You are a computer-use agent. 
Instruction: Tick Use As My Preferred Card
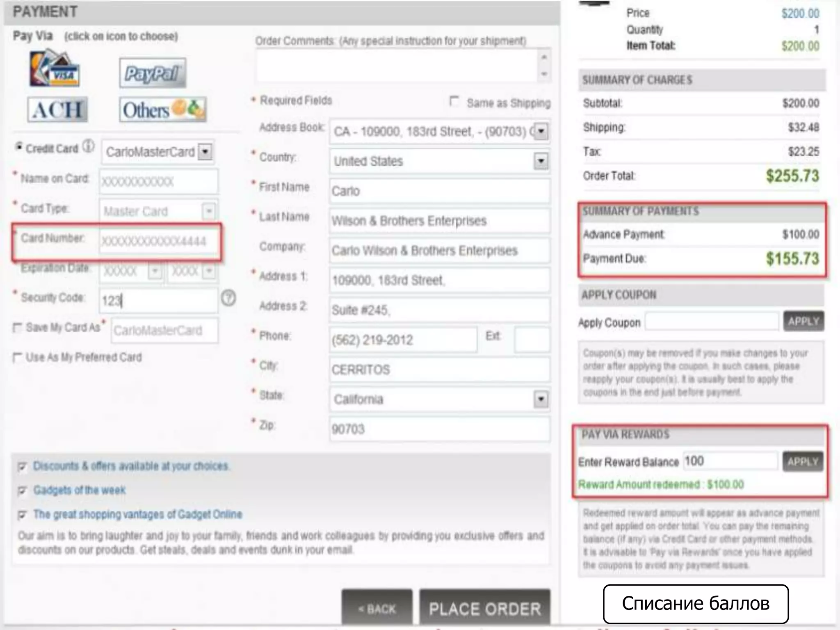tap(17, 358)
